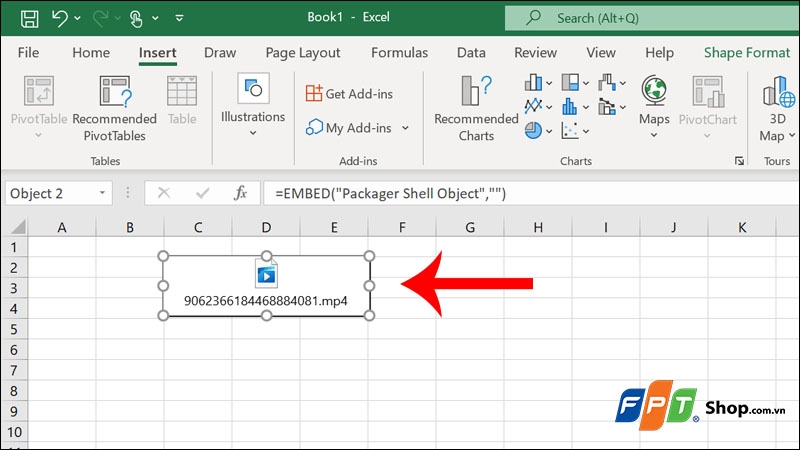
Task: Select the object's bottom-center resize handle
Action: coord(266,316)
